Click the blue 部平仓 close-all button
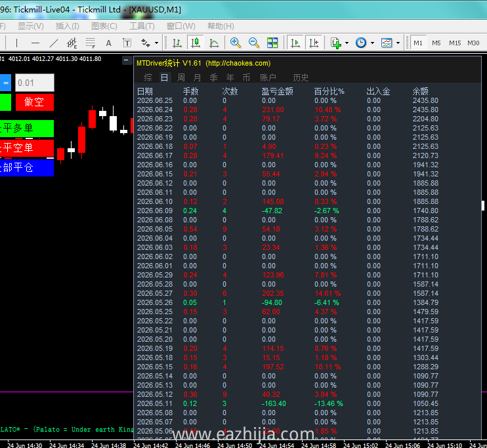 click(27, 168)
